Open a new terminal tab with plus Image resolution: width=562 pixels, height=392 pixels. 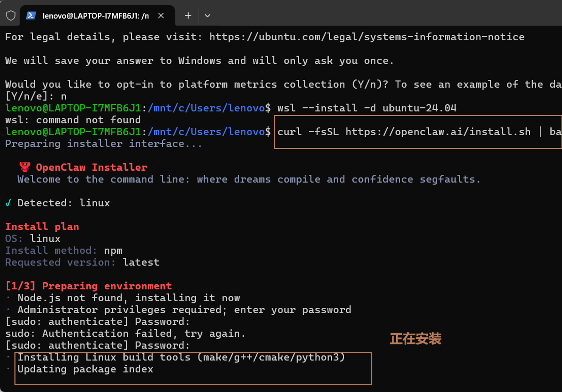188,15
